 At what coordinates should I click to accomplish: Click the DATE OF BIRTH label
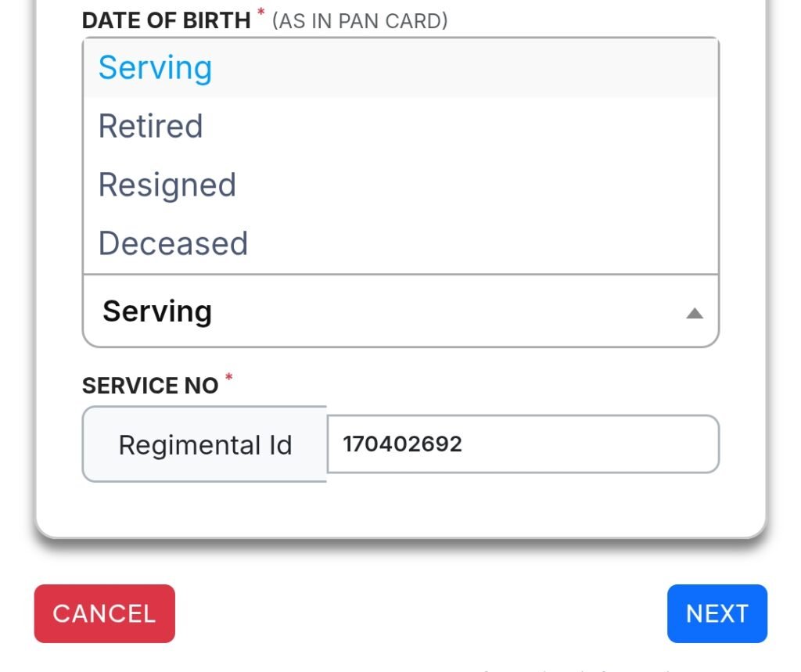(166, 20)
